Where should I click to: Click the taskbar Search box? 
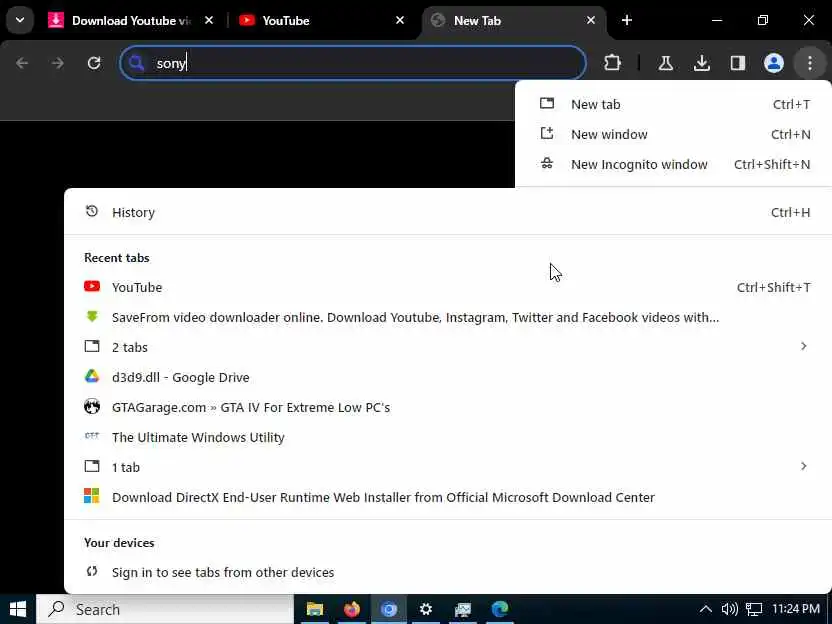[x=165, y=609]
